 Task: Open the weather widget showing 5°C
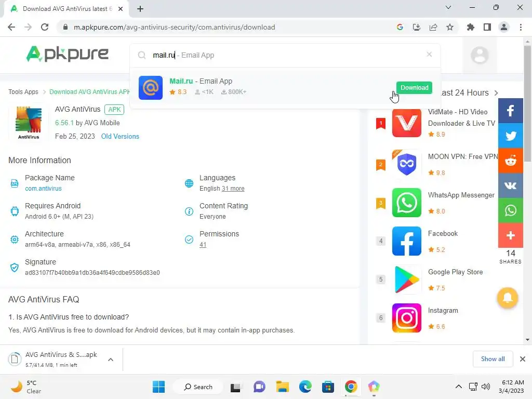click(26, 387)
